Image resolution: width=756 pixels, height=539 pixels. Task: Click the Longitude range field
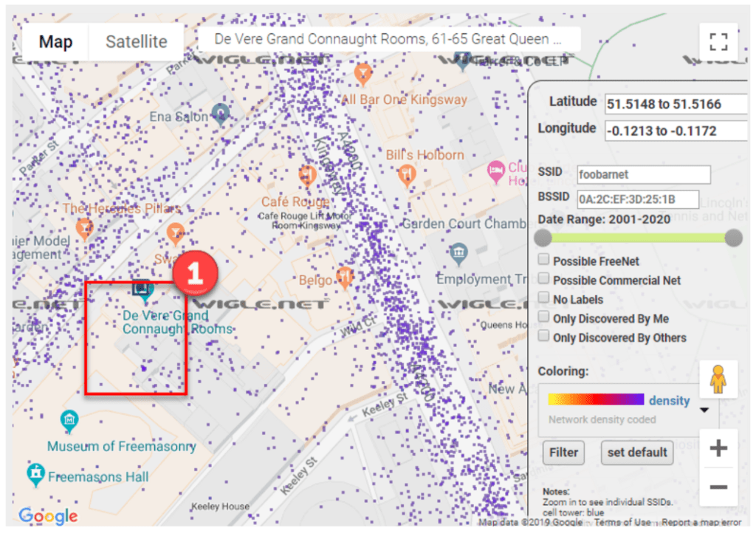click(676, 131)
